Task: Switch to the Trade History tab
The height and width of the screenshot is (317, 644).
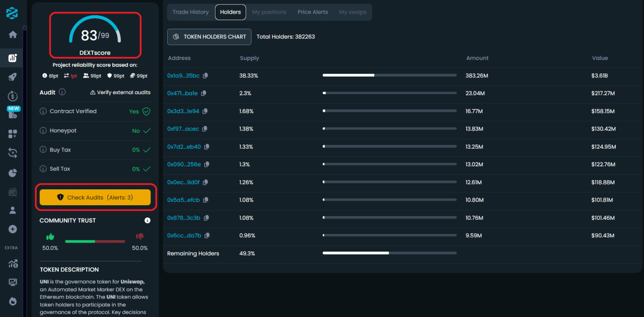Action: point(190,12)
